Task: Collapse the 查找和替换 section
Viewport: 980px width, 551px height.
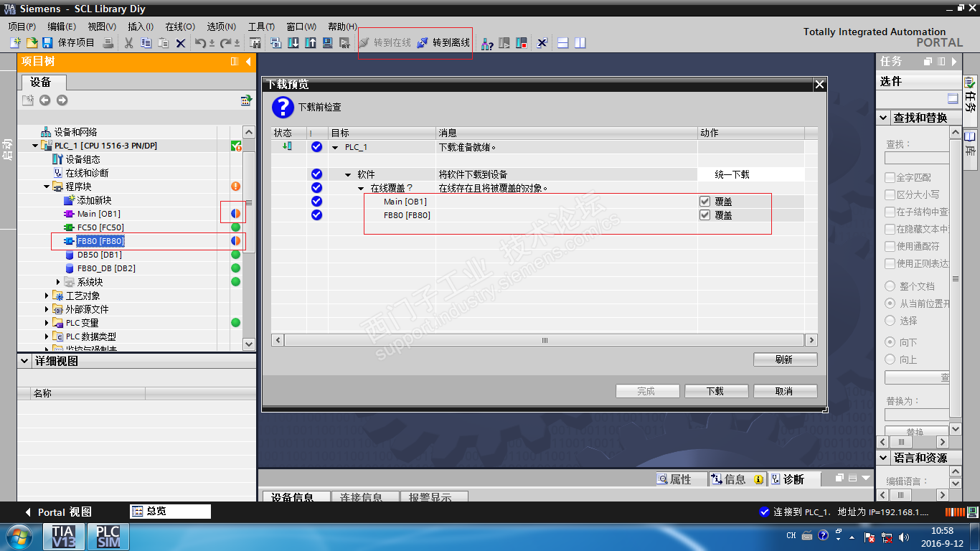Action: pos(885,118)
